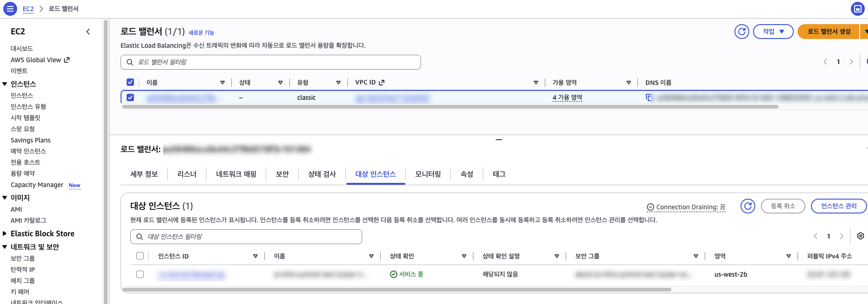Collapse the 인스턴스 sidebar section
This screenshot has height=304, width=868.
(x=5, y=84)
